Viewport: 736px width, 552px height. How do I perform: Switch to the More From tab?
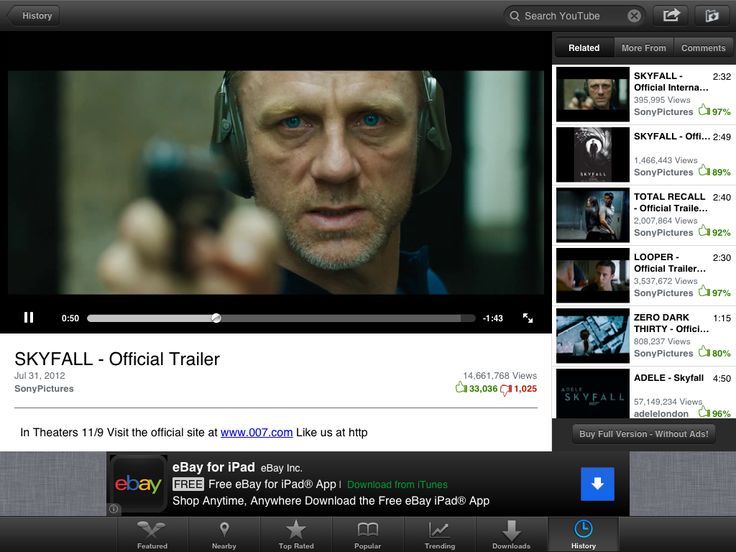(x=643, y=48)
